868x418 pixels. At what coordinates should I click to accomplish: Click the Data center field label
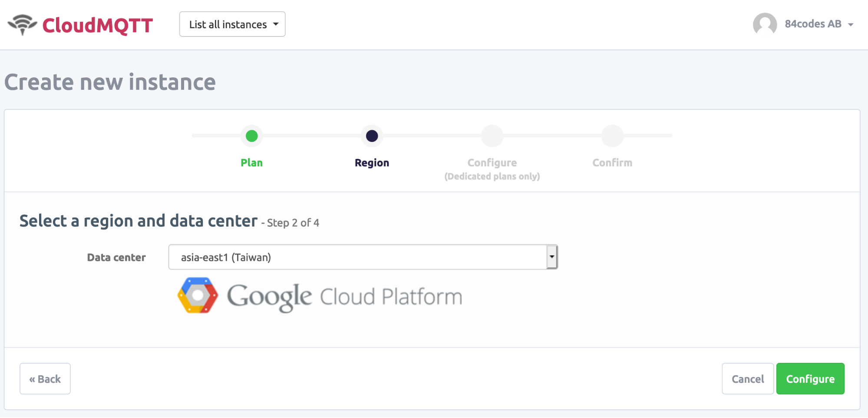point(116,257)
